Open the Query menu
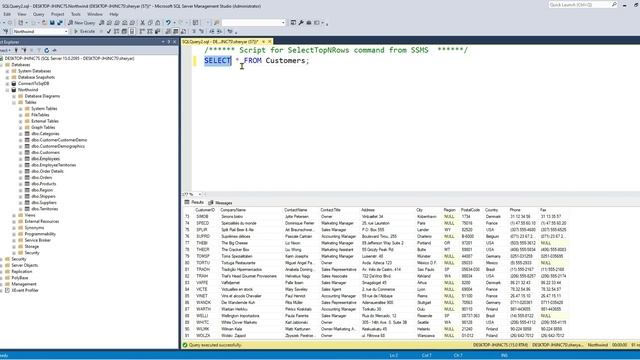 pos(38,14)
